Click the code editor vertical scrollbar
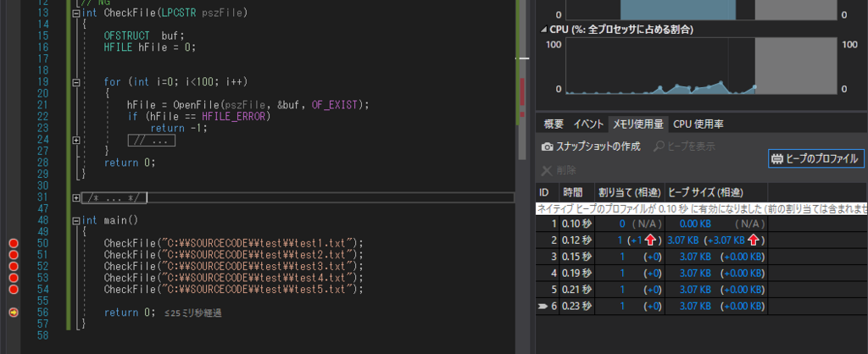Image resolution: width=868 pixels, height=354 pixels. [522, 80]
